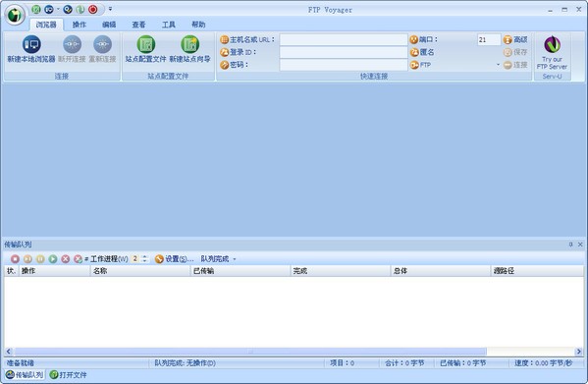This screenshot has width=588, height=384.
Task: Click the 队列完成: 无操作(D) status text
Action: pyautogui.click(x=185, y=363)
